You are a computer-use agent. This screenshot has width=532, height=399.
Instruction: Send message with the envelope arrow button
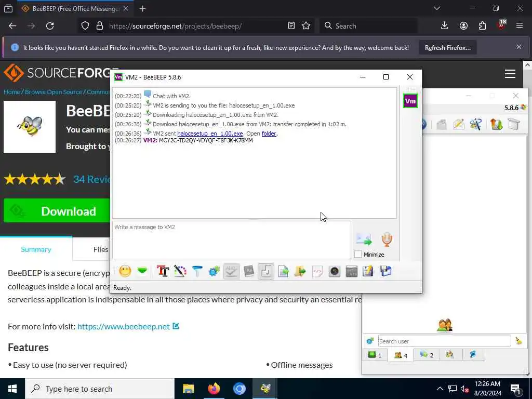pos(364,239)
